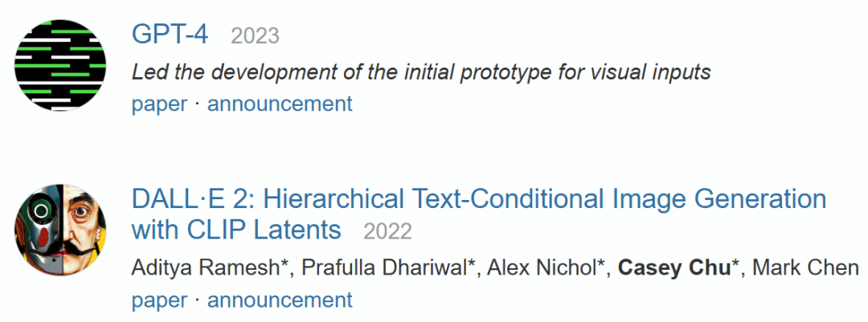Click the 2023 year label beside GPT-4
This screenshot has height=322, width=868.
[x=256, y=36]
